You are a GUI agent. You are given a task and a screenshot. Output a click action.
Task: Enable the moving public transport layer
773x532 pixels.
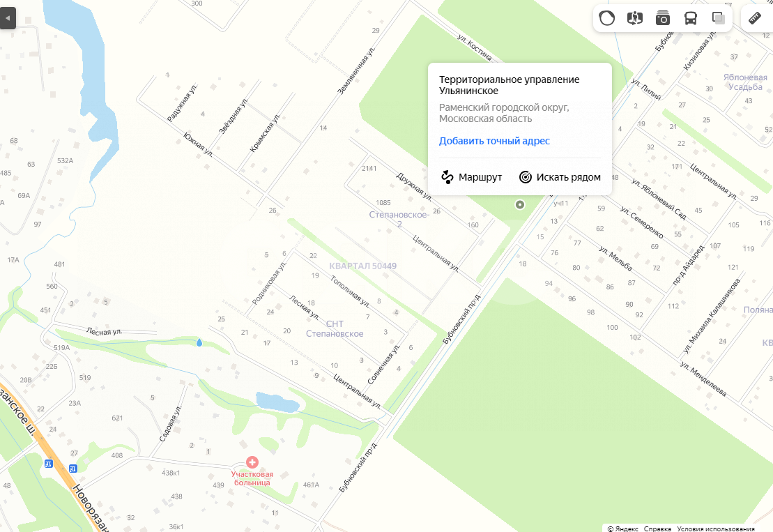691,18
